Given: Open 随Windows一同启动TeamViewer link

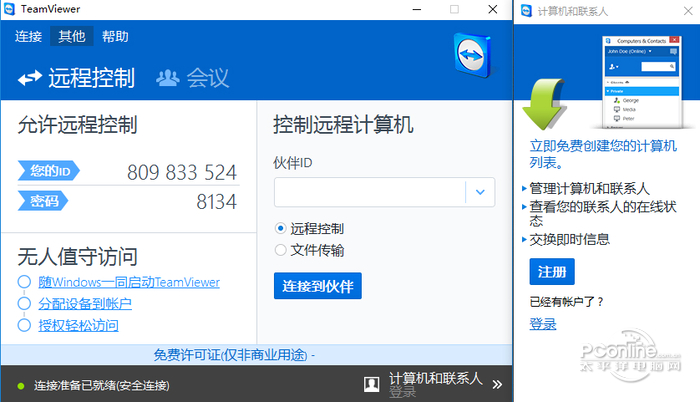Looking at the screenshot, I should point(129,282).
